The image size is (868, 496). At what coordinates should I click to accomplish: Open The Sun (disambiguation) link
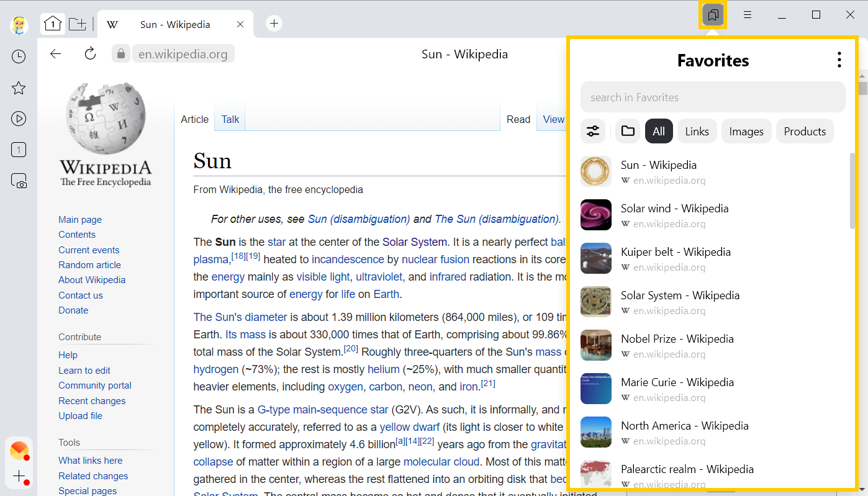click(x=496, y=219)
